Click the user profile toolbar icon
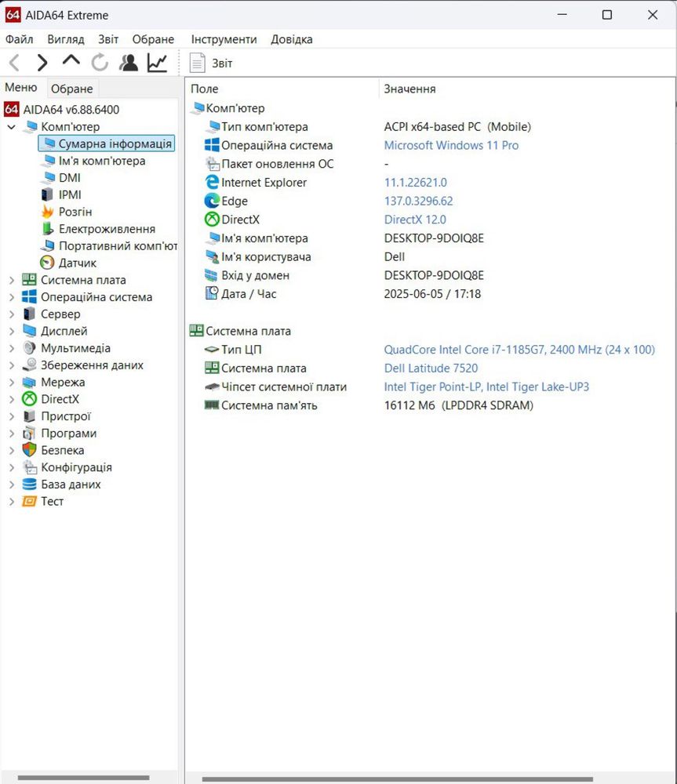Viewport: 677px width, 784px height. [129, 63]
